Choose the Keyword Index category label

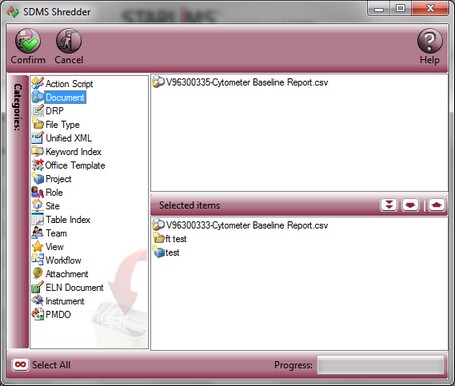pos(73,152)
